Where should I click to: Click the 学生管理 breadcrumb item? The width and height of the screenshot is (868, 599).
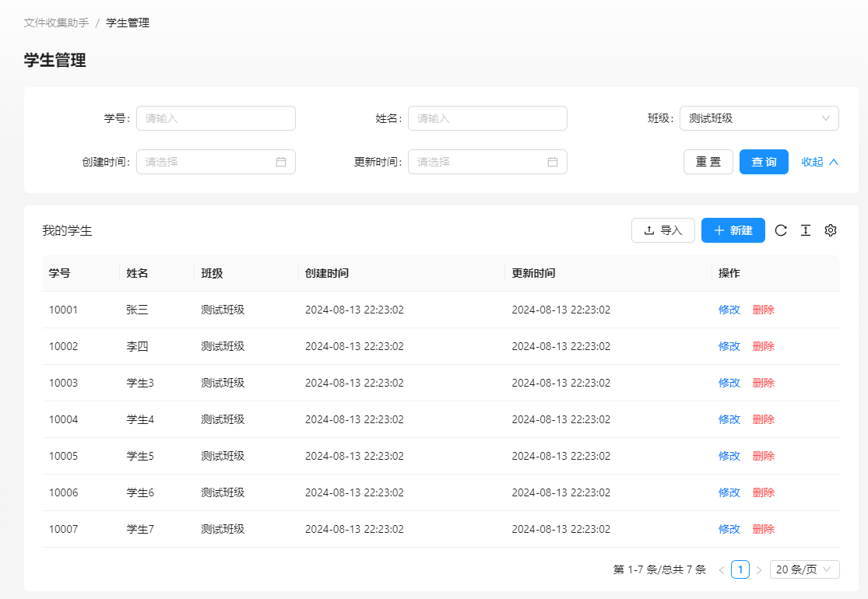point(128,23)
